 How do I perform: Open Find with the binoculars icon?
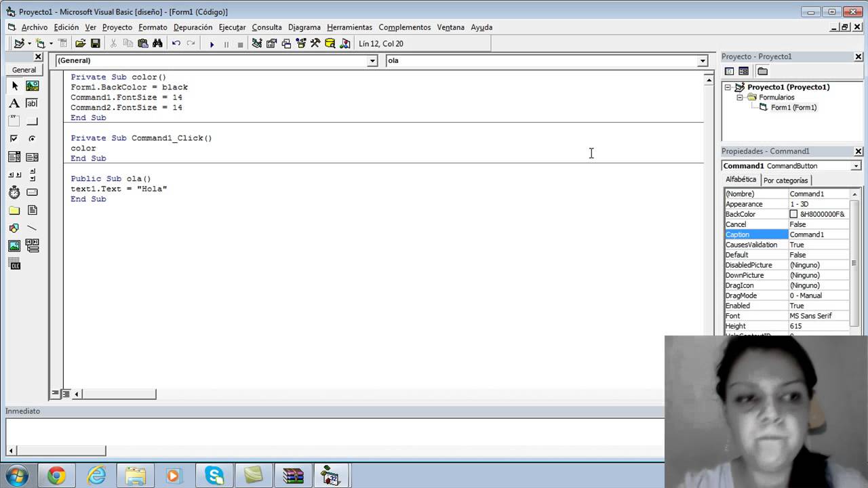(157, 43)
